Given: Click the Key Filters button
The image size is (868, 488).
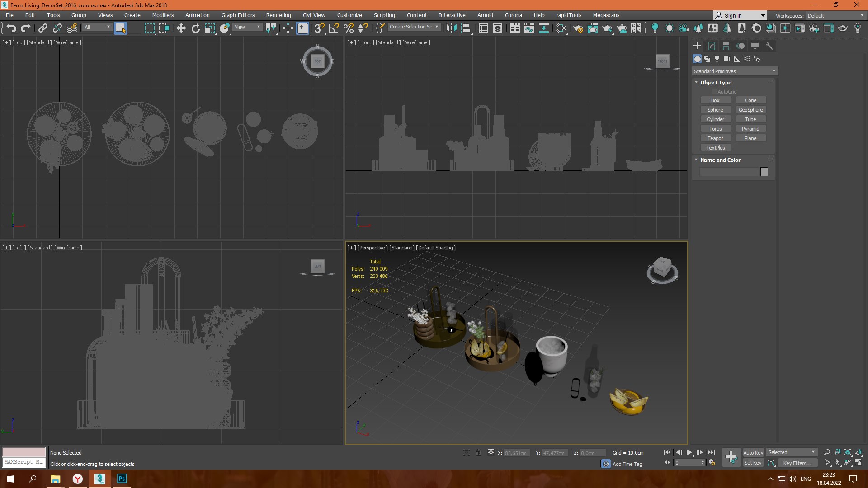Looking at the screenshot, I should tap(797, 463).
